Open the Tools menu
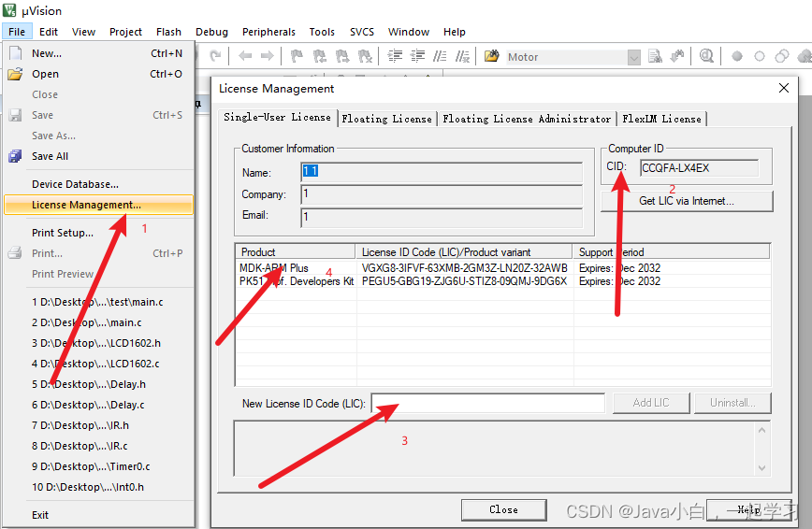The width and height of the screenshot is (812, 529). tap(322, 32)
